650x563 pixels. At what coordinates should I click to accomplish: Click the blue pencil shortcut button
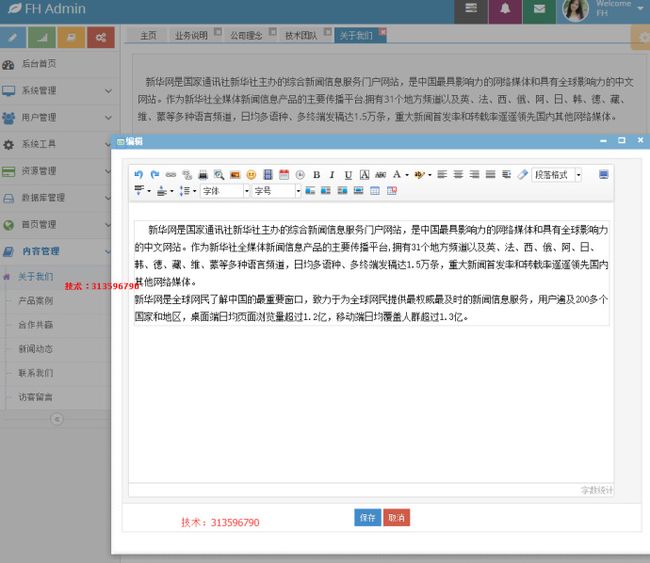coord(13,37)
